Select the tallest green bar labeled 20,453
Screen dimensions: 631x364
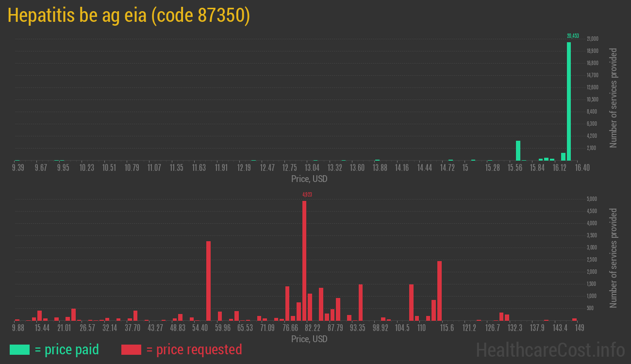569,101
